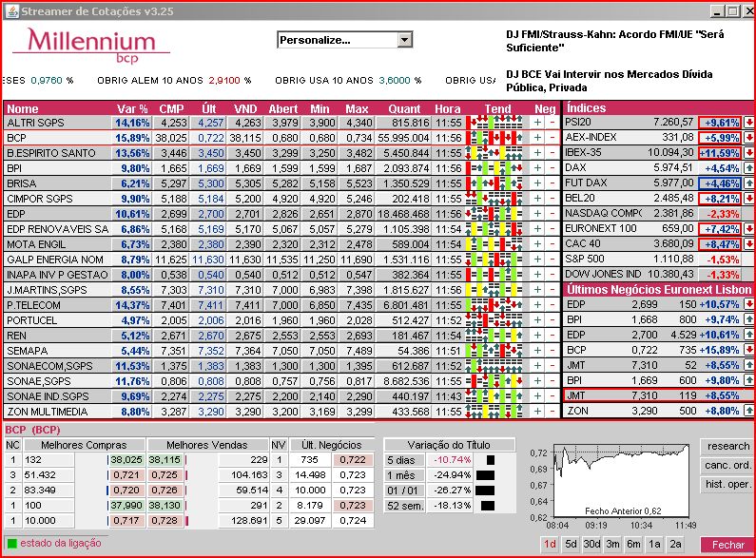Click the minus icon in EDP row

point(552,214)
